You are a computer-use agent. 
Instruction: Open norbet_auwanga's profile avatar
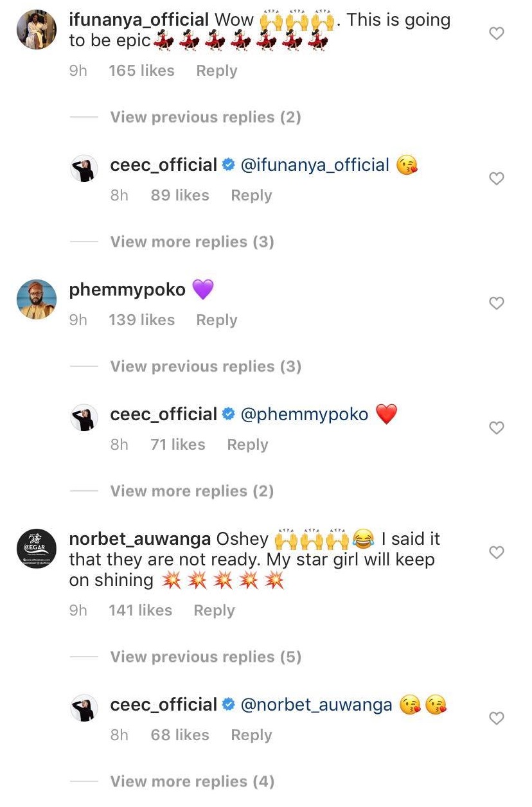point(37,548)
